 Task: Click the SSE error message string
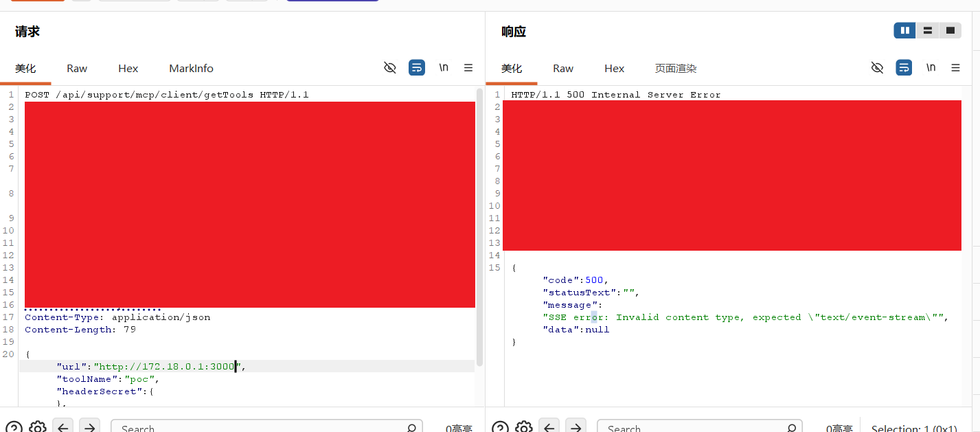[x=745, y=317]
